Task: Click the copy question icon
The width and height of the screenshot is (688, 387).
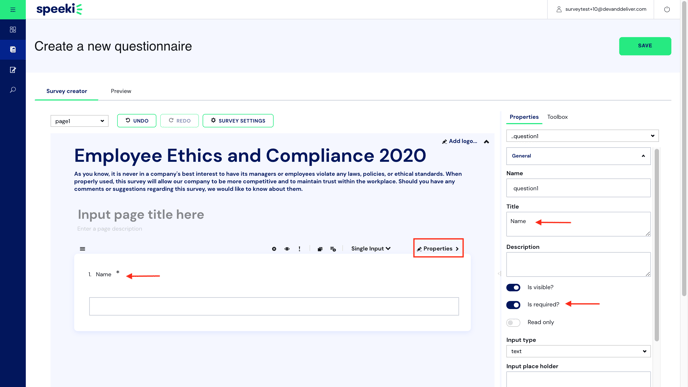Action: coord(320,249)
